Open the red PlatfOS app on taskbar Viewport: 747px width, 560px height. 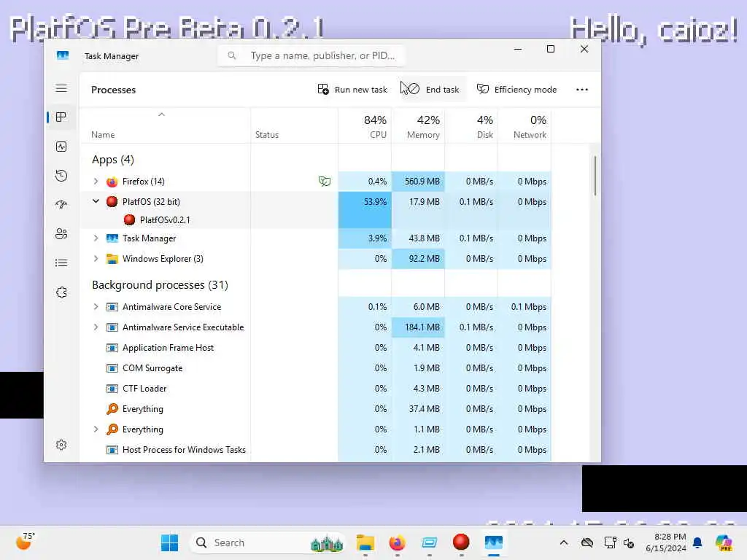click(461, 542)
